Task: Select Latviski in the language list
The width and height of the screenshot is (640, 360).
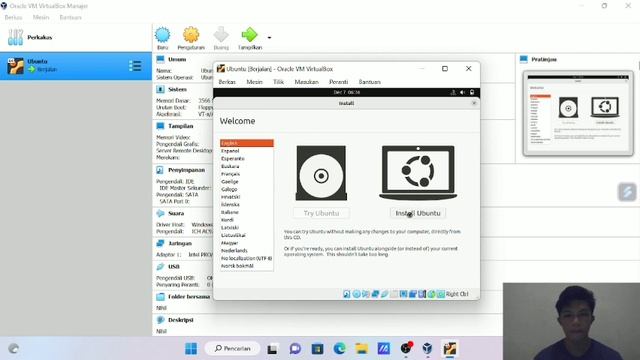Action: tap(247, 227)
